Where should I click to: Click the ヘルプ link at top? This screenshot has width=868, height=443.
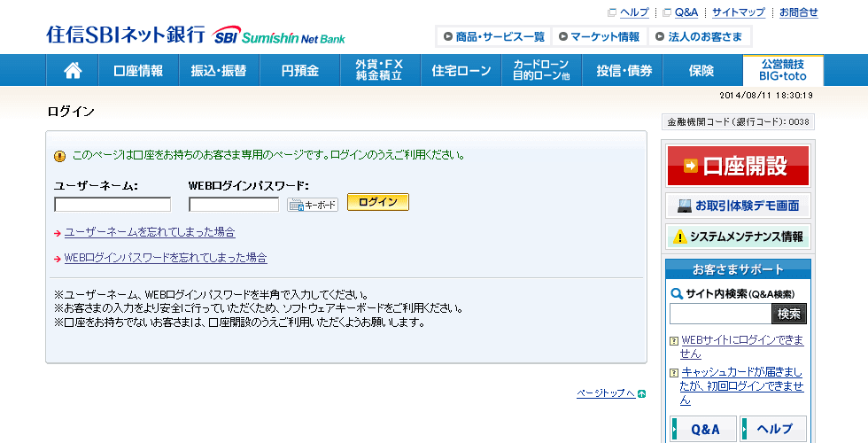click(634, 12)
